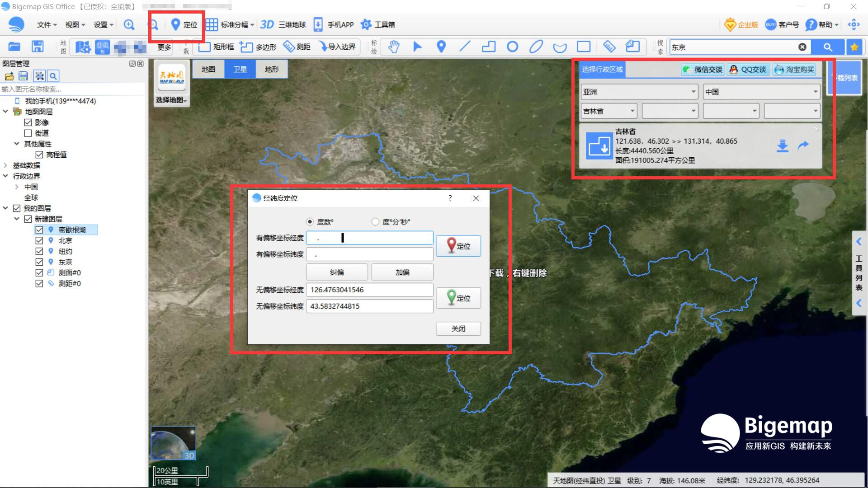The width and height of the screenshot is (868, 488).
Task: Click the zoom in magnifier icon
Action: point(129,25)
